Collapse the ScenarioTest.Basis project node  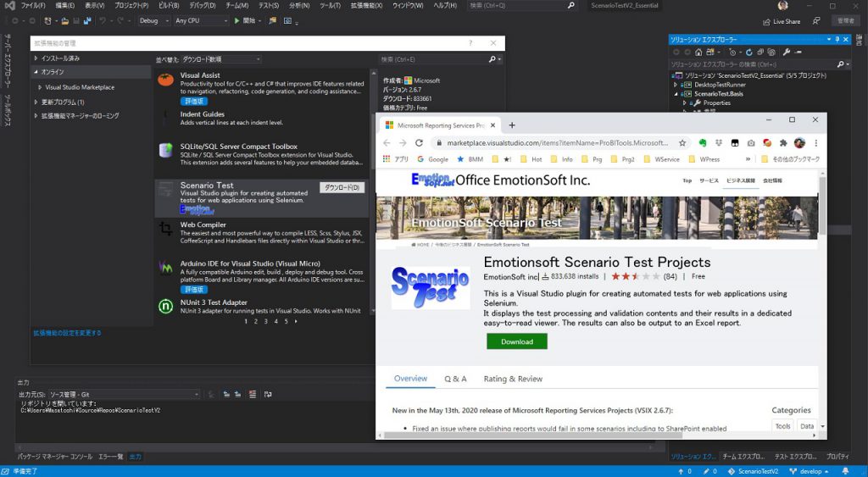pos(676,94)
